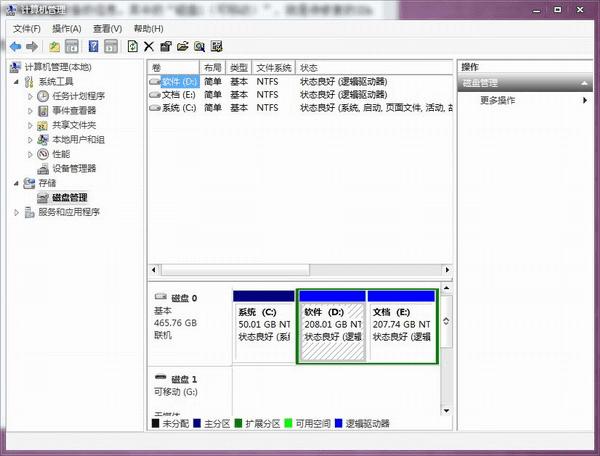This screenshot has height=456, width=600.
Task: Click the Disk 1 removable drive icon
Action: pos(161,378)
